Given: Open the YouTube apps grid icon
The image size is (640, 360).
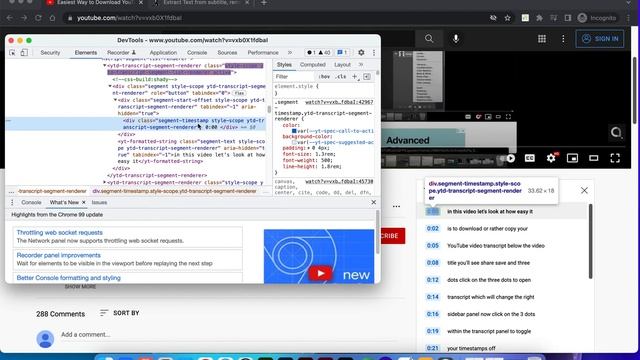Looking at the screenshot, I should (x=542, y=39).
